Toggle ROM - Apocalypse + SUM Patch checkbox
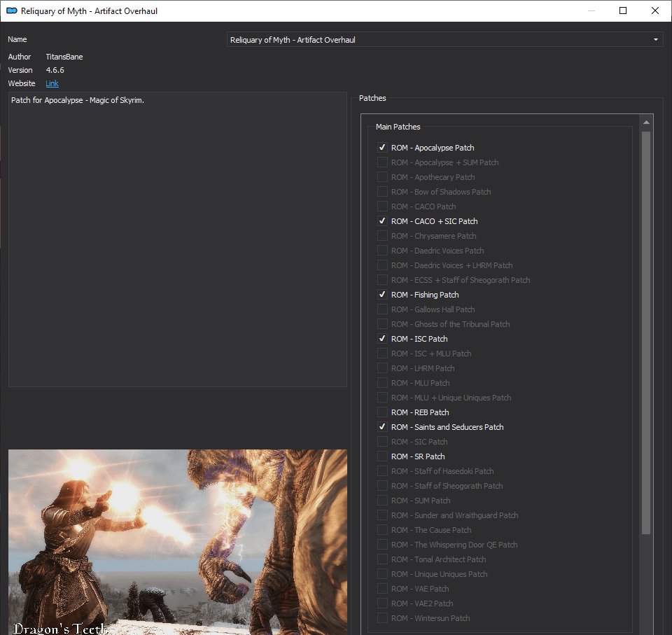Image resolution: width=672 pixels, height=635 pixels. (382, 162)
